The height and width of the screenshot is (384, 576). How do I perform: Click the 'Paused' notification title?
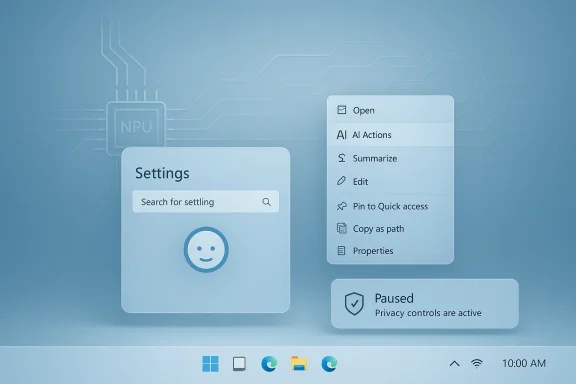pos(394,298)
